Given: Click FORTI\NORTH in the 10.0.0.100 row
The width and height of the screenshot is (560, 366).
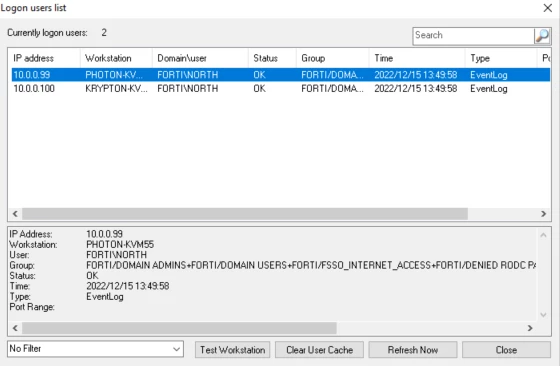Looking at the screenshot, I should pos(188,89).
